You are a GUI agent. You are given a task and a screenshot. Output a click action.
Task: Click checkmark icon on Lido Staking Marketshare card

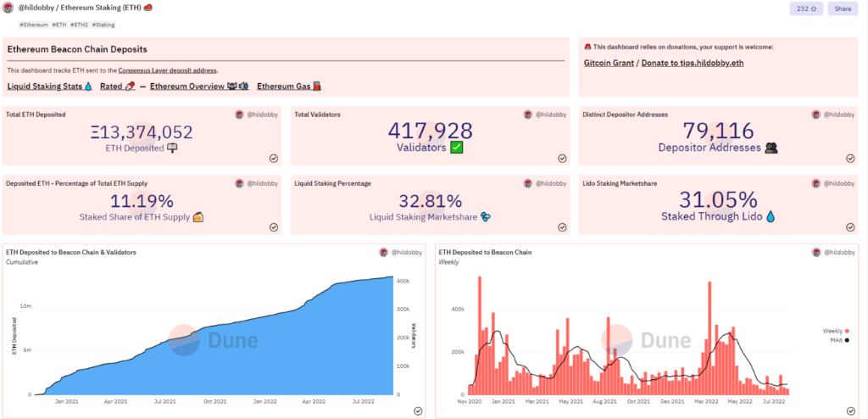(x=850, y=227)
